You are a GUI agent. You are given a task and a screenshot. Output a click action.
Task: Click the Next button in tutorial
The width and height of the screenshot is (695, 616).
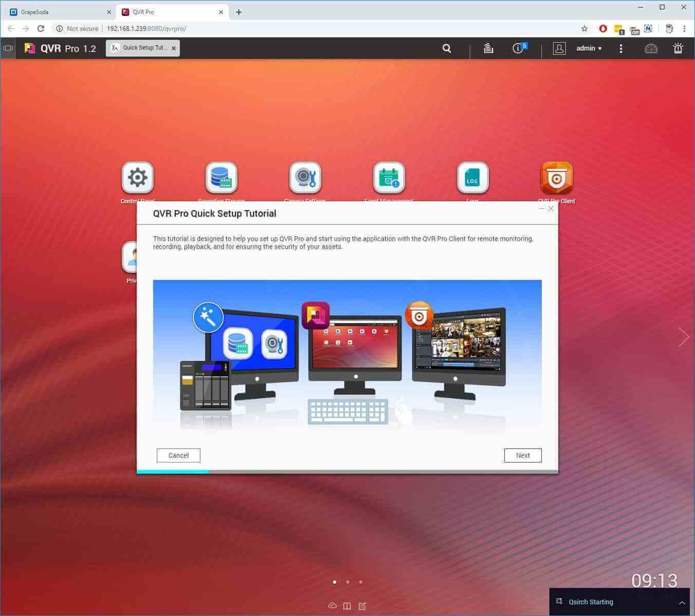point(522,455)
